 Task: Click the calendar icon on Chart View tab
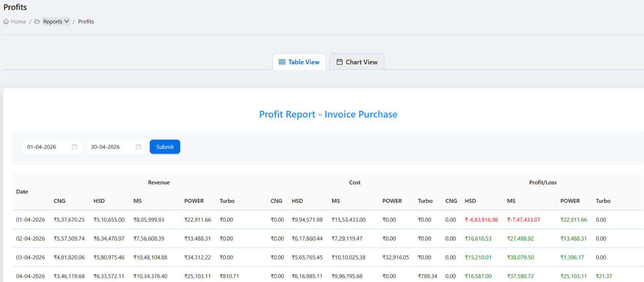coord(340,62)
